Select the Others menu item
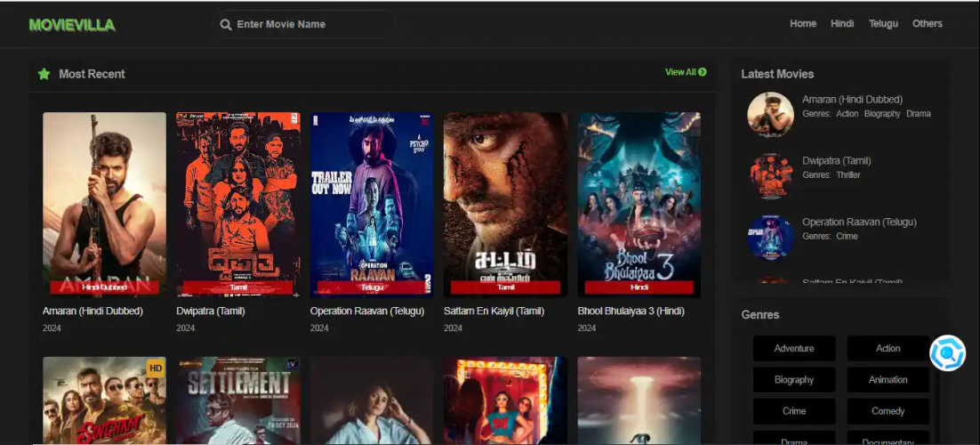The image size is (980, 445). tap(927, 24)
